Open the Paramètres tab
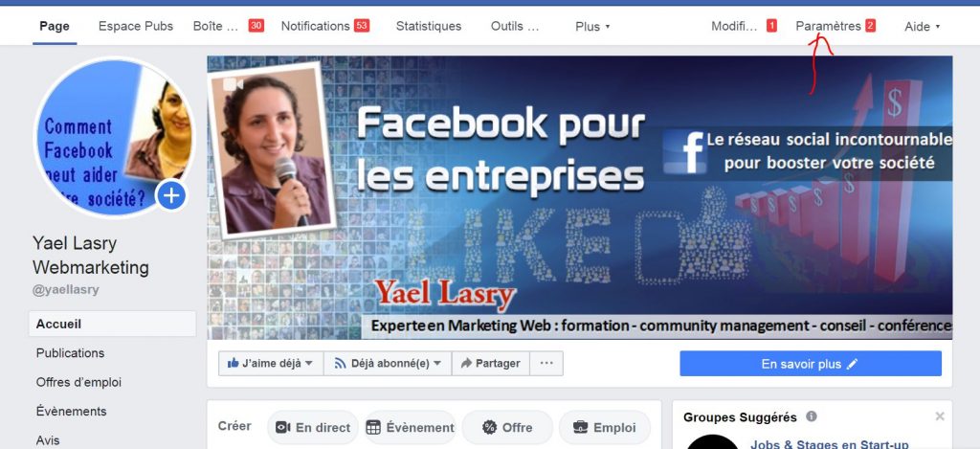Screen dimensions: 980x449 pyautogui.click(x=835, y=26)
